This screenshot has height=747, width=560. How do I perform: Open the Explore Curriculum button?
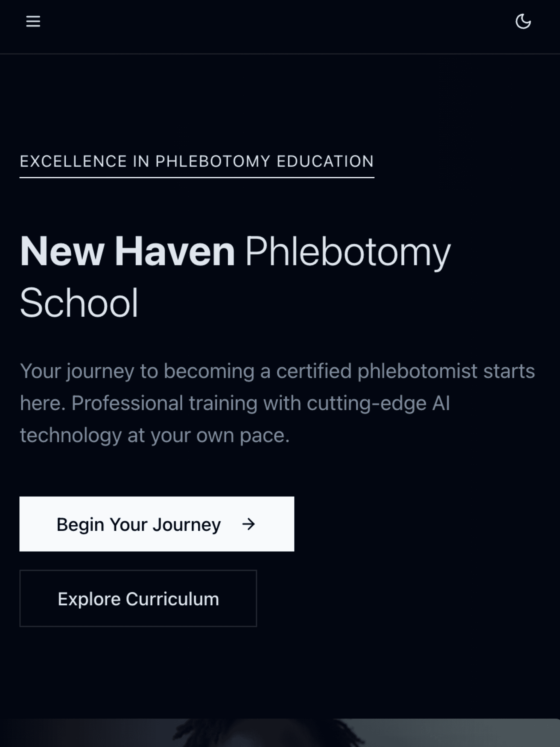(138, 599)
